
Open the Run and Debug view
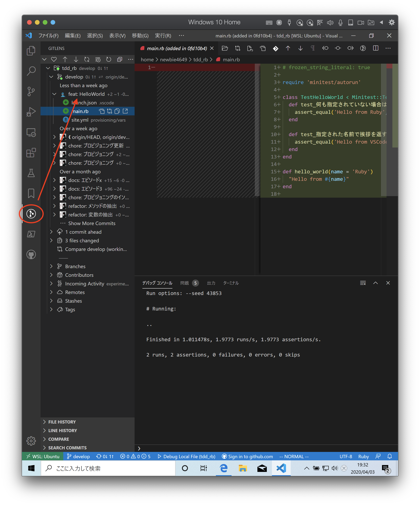tap(31, 111)
